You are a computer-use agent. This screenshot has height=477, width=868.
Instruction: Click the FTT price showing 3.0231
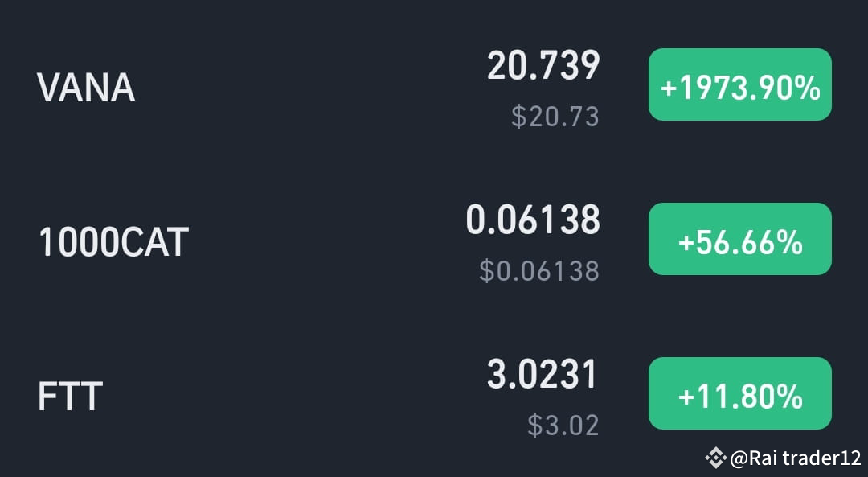(543, 373)
